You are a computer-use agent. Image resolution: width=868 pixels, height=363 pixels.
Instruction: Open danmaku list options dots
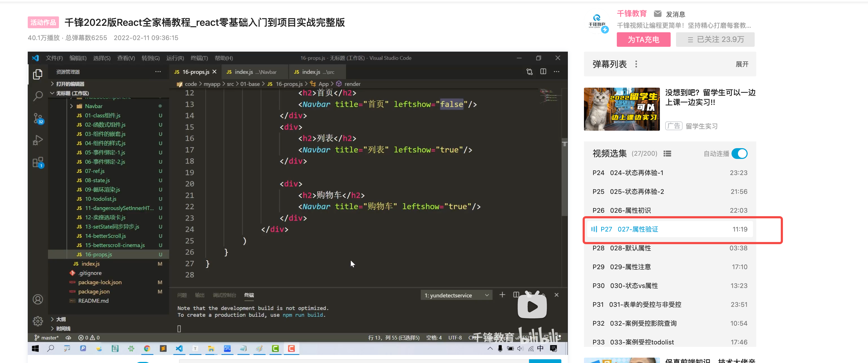click(x=636, y=64)
